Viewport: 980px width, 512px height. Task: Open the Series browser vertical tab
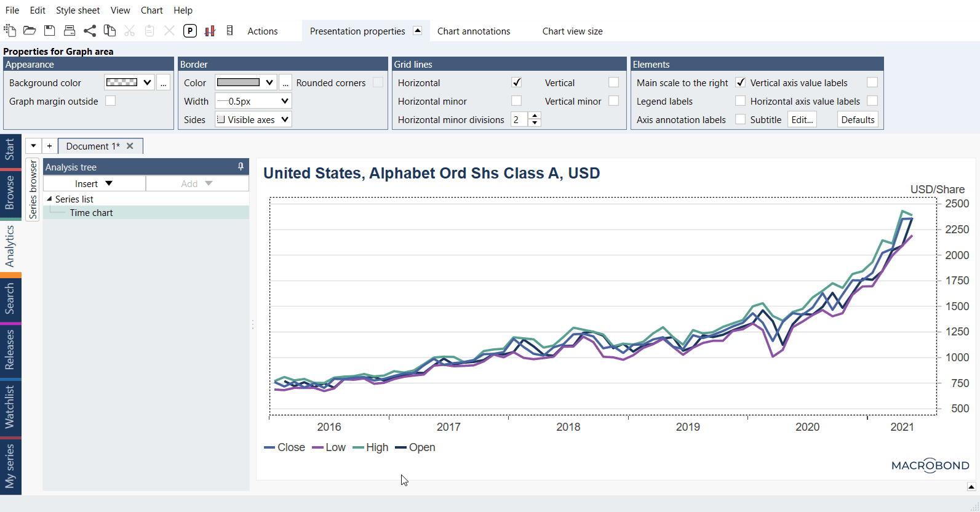33,190
